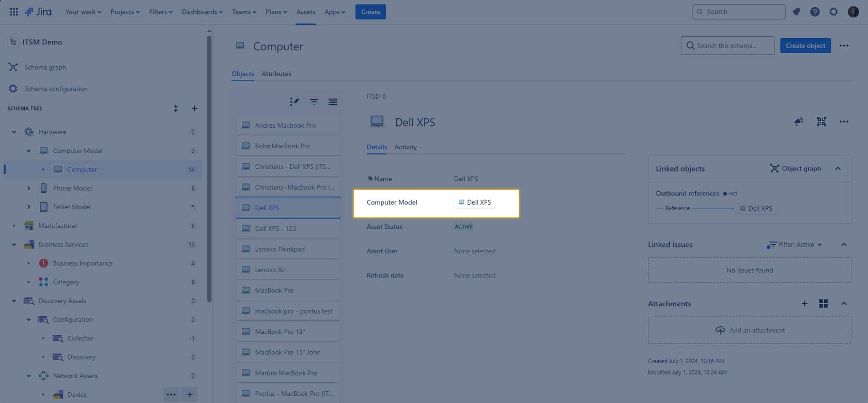Open the Projects menu

[125, 11]
